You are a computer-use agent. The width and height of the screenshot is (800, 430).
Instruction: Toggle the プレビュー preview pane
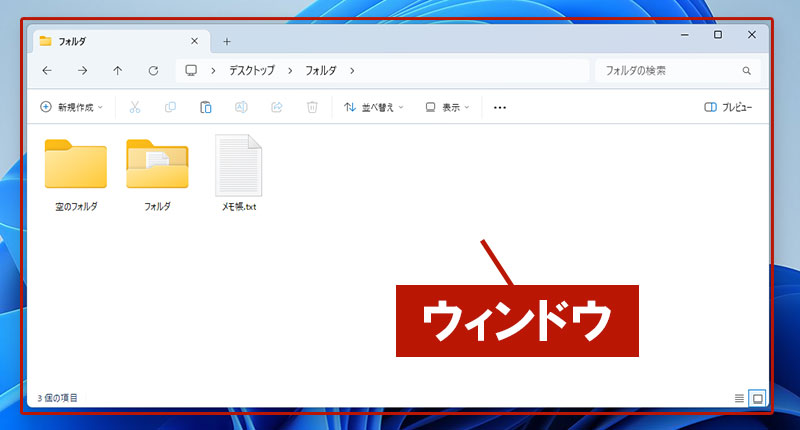(728, 107)
